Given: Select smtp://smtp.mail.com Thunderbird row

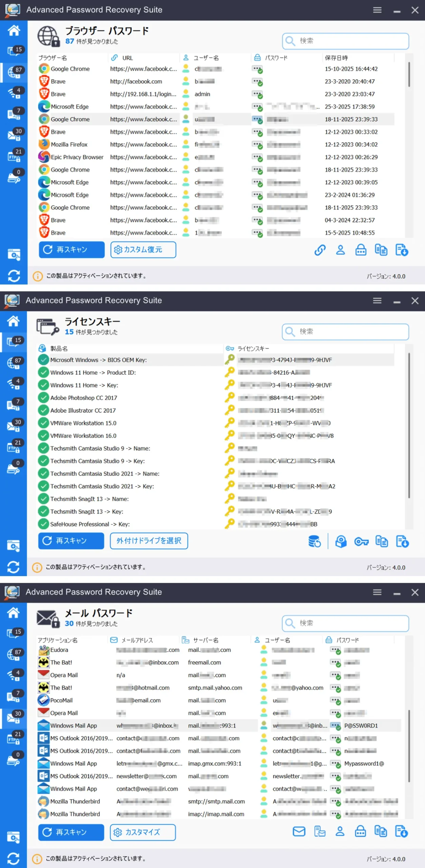Looking at the screenshot, I should click(x=219, y=802).
